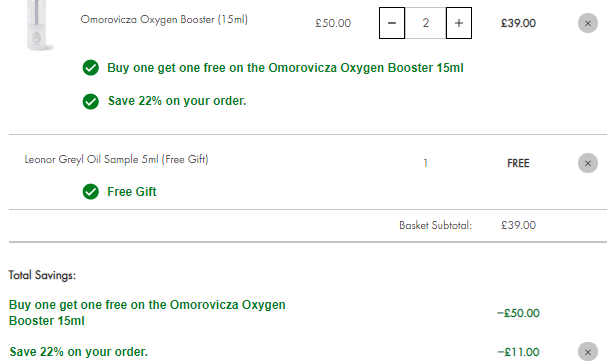Increase Oxygen Booster quantity with plus button
The width and height of the screenshot is (607, 364).
coord(459,23)
